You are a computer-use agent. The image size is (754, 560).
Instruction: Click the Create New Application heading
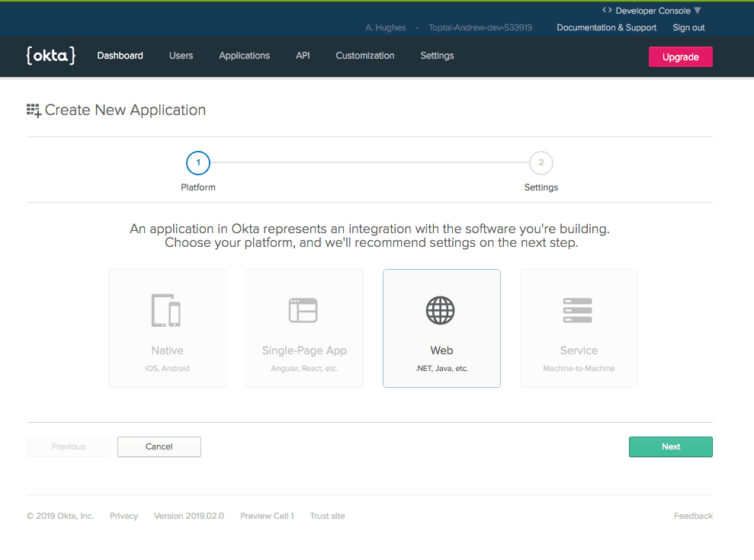point(125,110)
